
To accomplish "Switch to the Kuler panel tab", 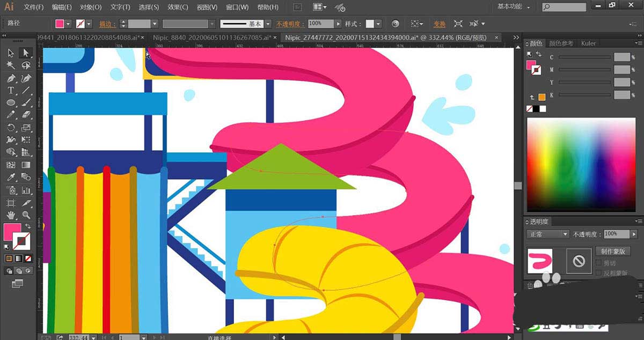I will [588, 43].
